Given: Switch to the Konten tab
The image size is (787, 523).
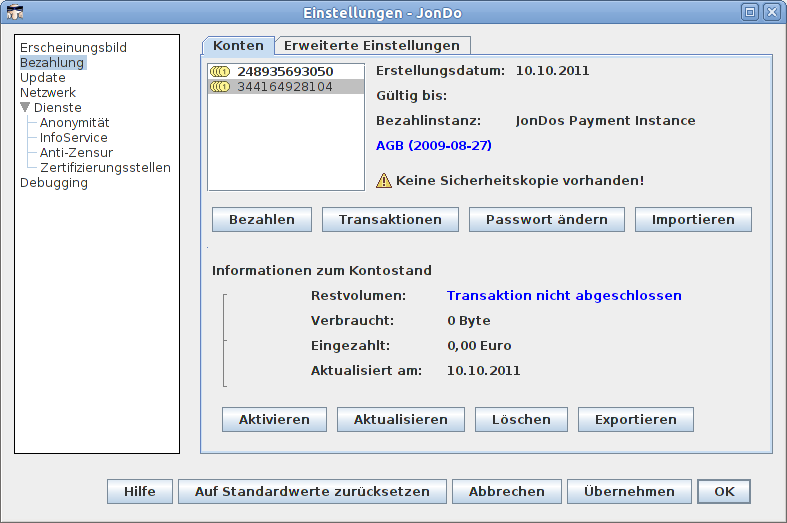Looking at the screenshot, I should (x=238, y=46).
